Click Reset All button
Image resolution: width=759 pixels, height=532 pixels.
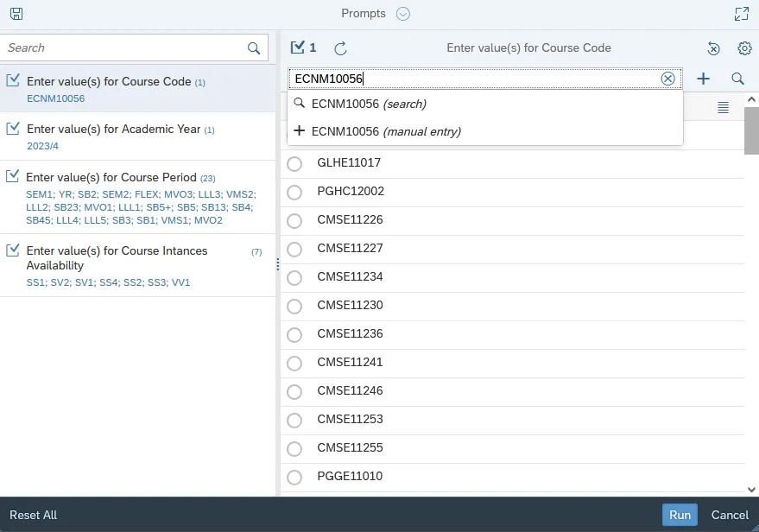[33, 515]
